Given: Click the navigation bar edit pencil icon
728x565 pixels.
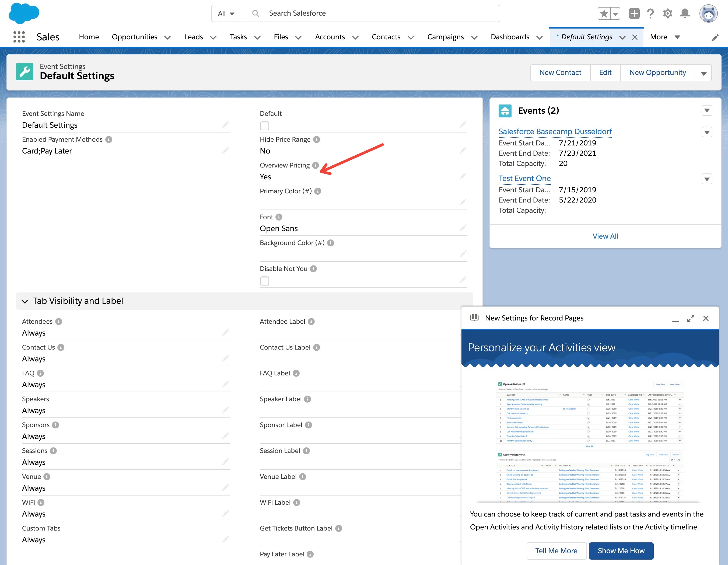Looking at the screenshot, I should [715, 38].
